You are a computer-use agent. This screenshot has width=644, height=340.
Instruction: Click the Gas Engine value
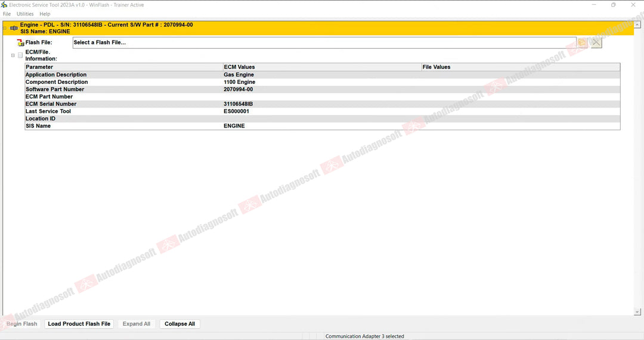coord(239,74)
